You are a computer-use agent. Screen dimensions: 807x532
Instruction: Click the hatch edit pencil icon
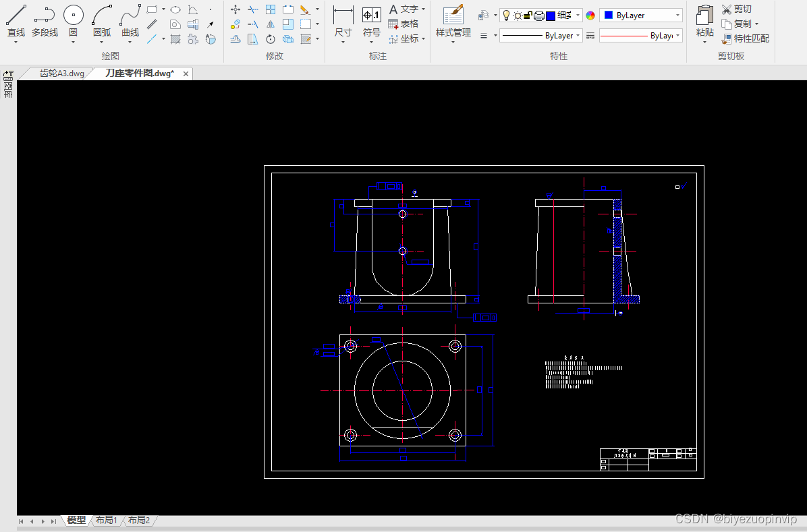306,39
